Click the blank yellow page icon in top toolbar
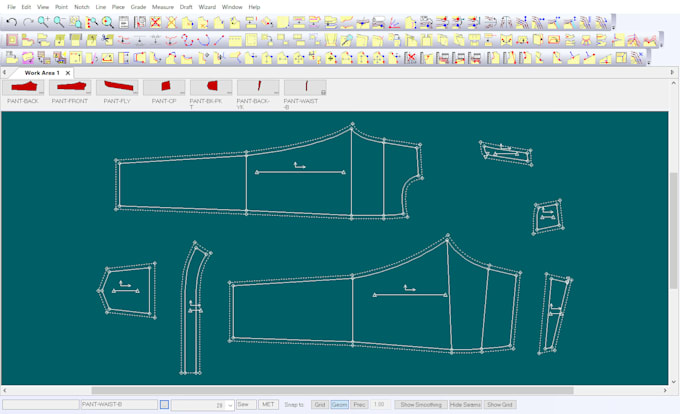 (x=283, y=22)
